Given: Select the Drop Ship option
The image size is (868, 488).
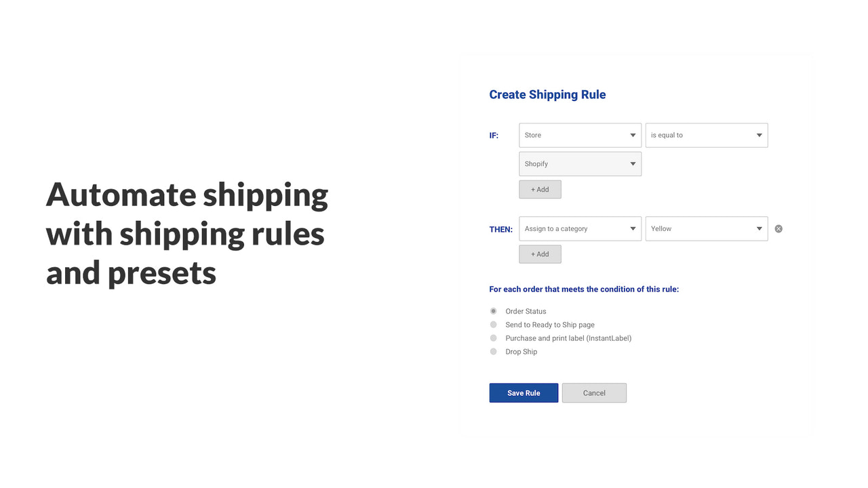Looking at the screenshot, I should (x=493, y=351).
